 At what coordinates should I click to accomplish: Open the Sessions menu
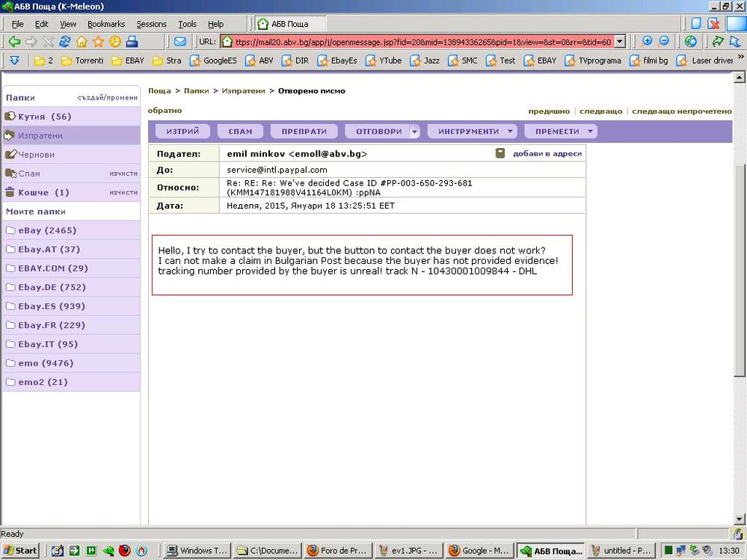152,24
